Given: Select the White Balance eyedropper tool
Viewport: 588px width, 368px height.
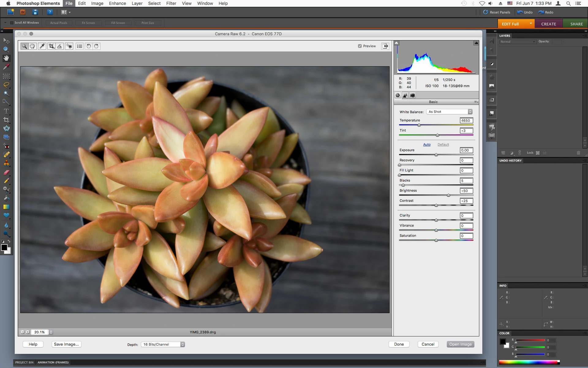Looking at the screenshot, I should coord(42,46).
